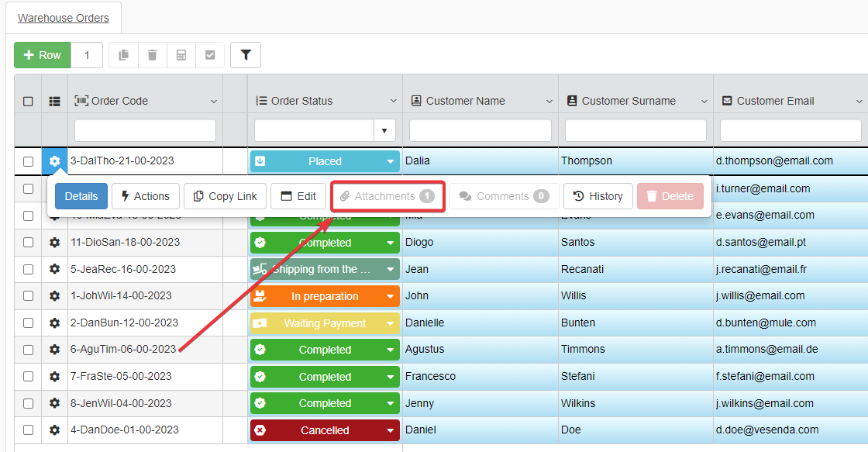Select checkbox for row 8-JenWil-04-00-2023

point(28,403)
